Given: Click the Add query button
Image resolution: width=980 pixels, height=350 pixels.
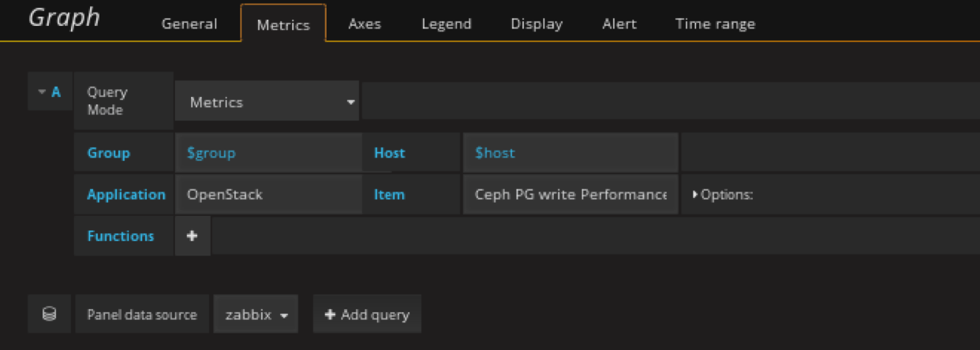Looking at the screenshot, I should point(367,315).
